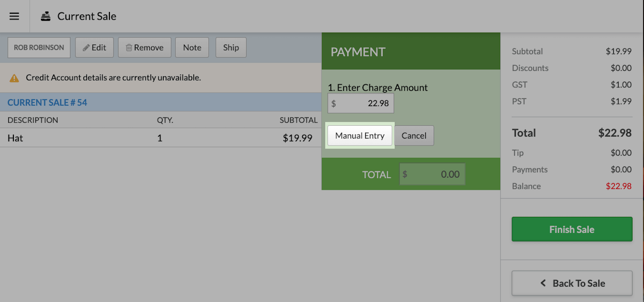Click the CURRENT SALE # 54 heading

pyautogui.click(x=47, y=102)
